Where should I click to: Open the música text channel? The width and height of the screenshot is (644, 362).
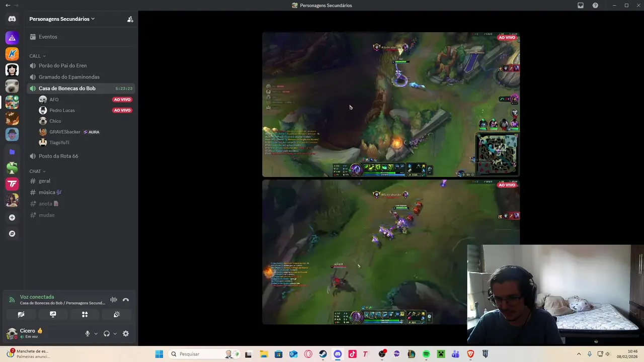(x=80, y=192)
